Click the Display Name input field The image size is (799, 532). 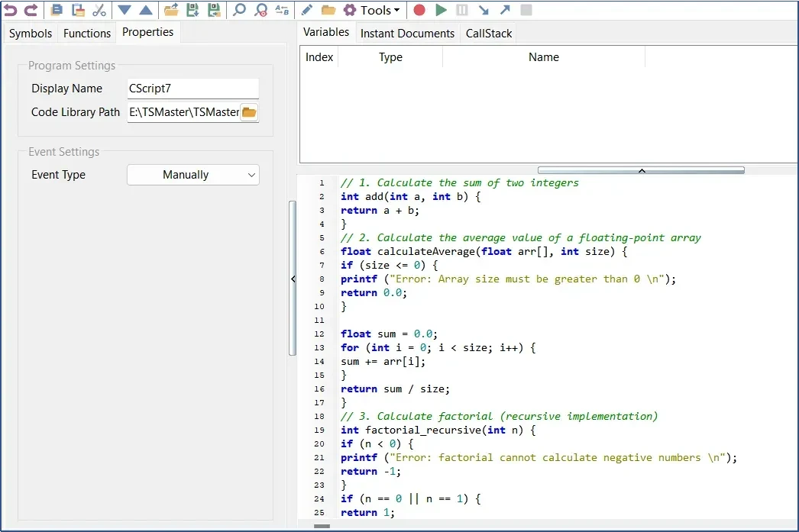pos(193,89)
